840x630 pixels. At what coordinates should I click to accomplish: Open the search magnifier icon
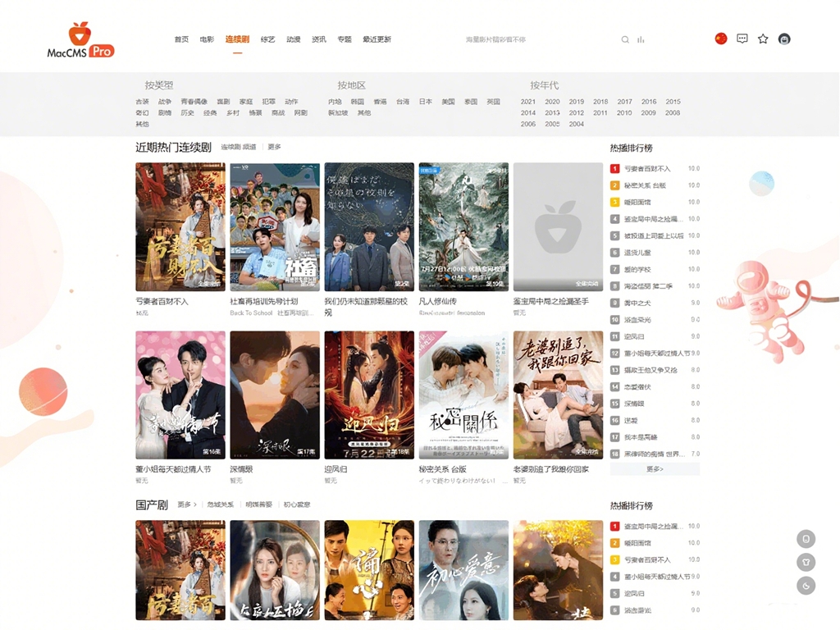[x=624, y=39]
